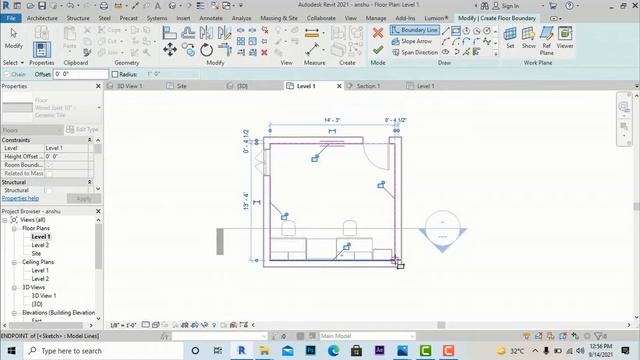The height and width of the screenshot is (360, 640).
Task: Open Level 2 floor plan in browser
Action: point(40,245)
